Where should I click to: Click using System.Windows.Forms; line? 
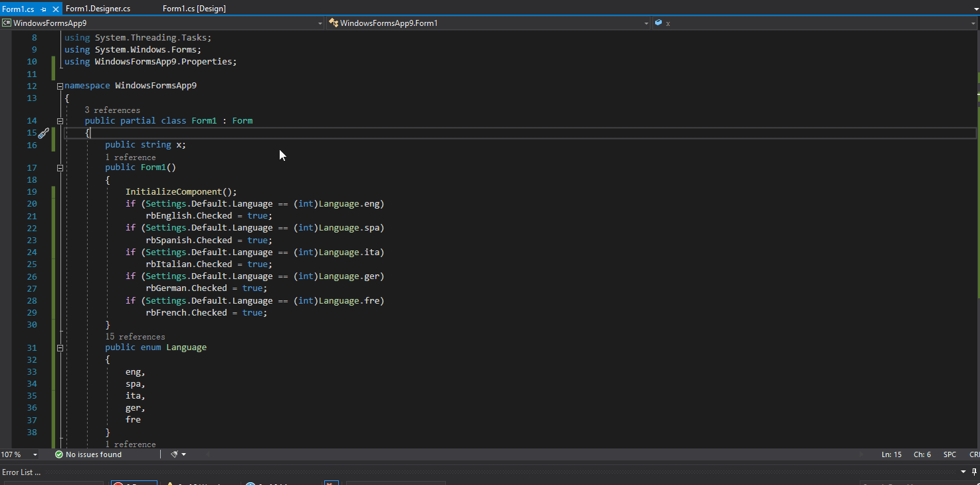click(133, 50)
